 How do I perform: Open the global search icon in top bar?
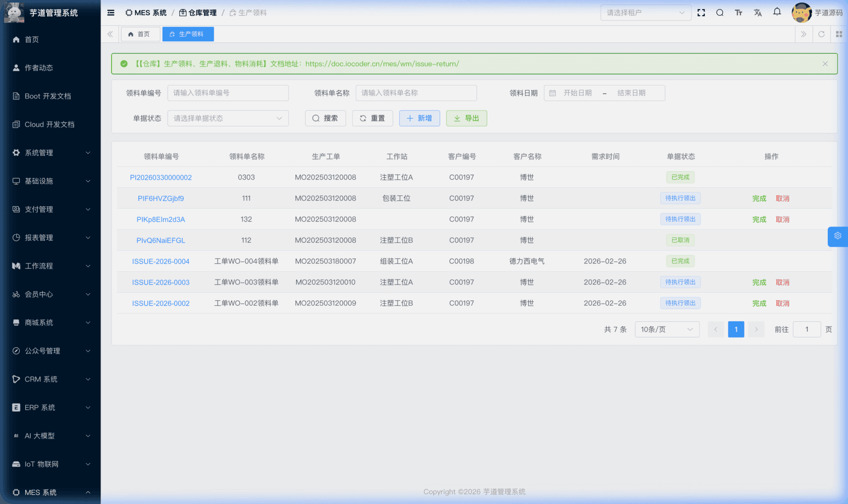720,13
